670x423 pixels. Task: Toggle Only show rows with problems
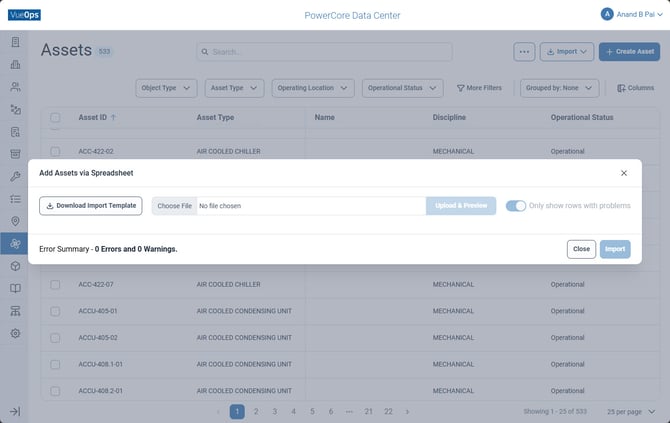pos(516,206)
